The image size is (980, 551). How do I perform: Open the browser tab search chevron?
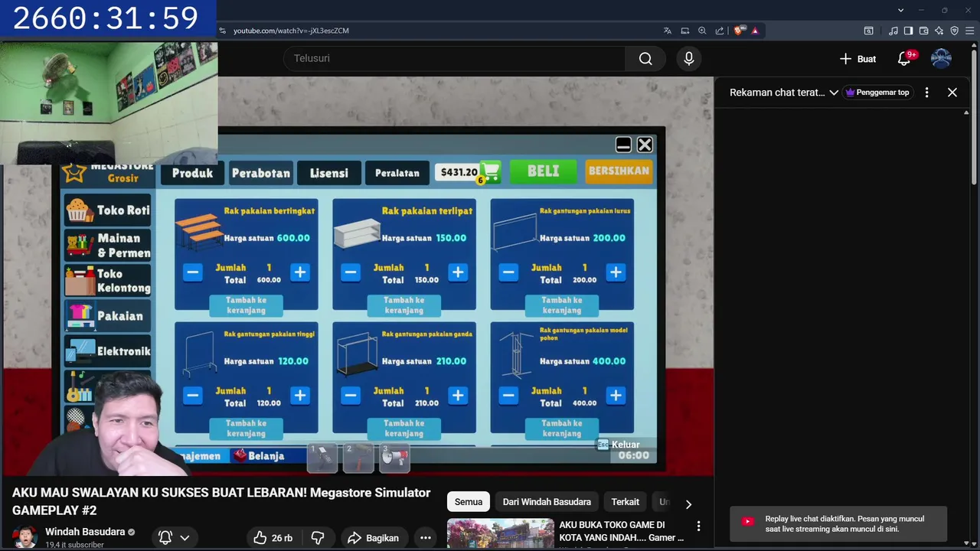(901, 10)
